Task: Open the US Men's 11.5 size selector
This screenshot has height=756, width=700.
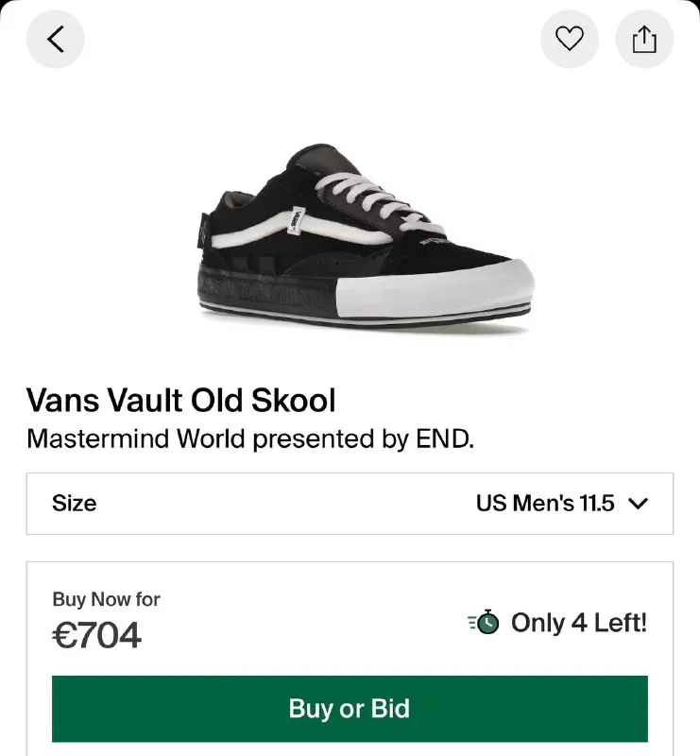Action: [545, 504]
